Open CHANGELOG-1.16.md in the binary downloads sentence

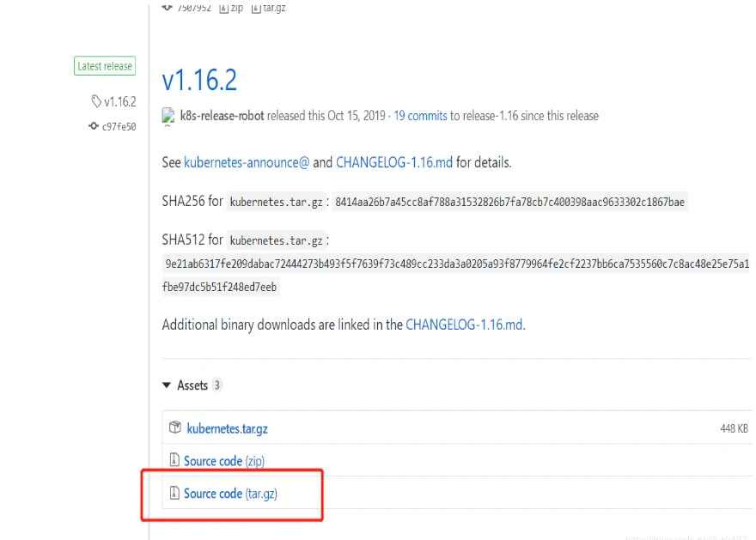pos(464,325)
